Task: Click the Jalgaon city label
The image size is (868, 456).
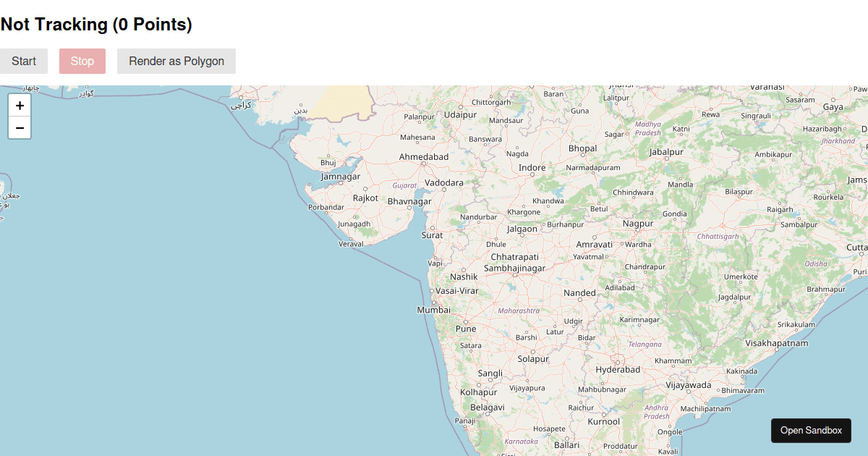Action: click(x=522, y=229)
